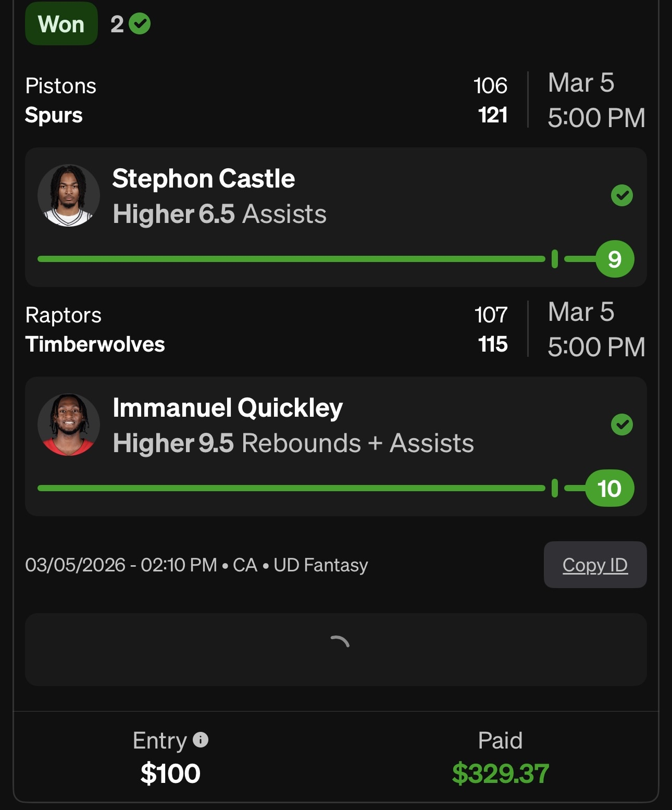Click the green check beside the 2

(x=140, y=24)
